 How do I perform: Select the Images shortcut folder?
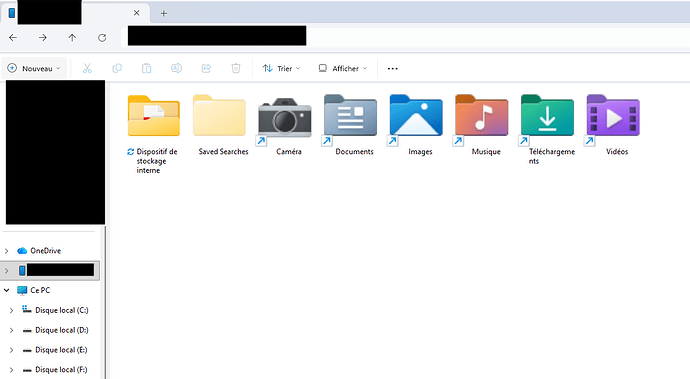(416, 125)
